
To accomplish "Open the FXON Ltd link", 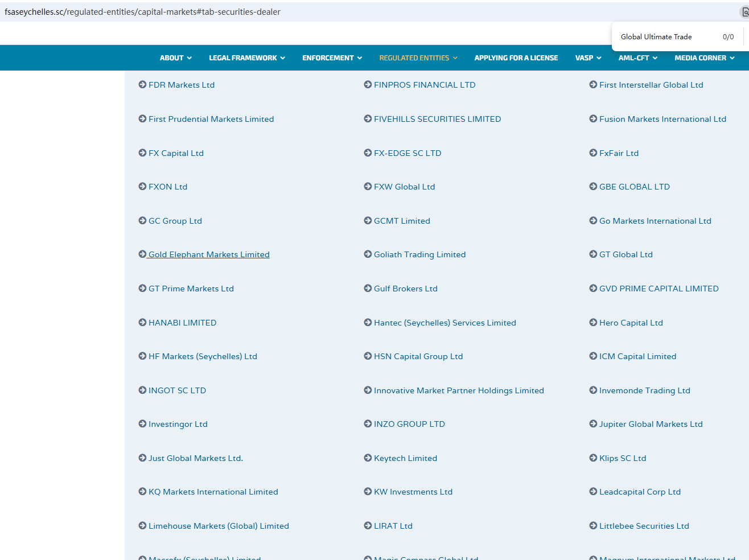I will click(x=168, y=187).
